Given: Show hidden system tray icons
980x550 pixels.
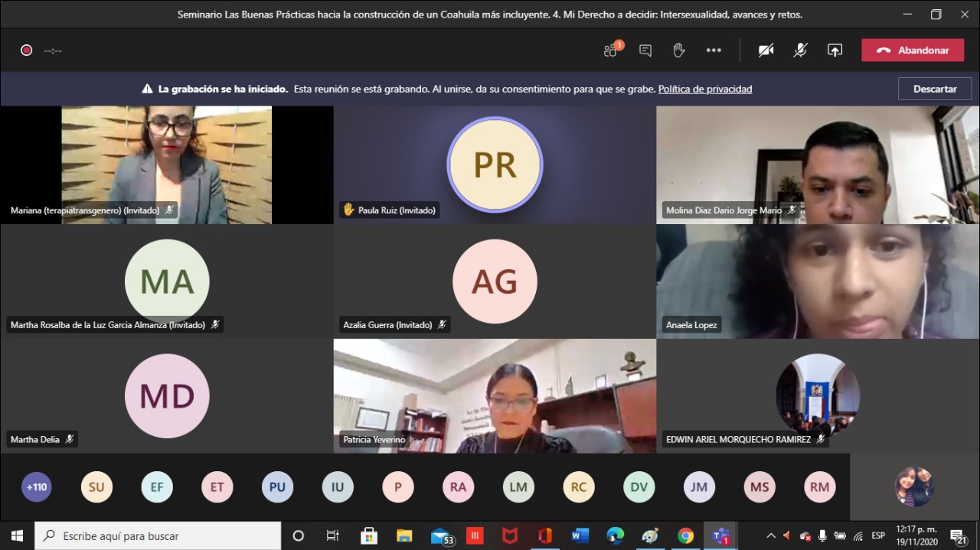Looking at the screenshot, I should coord(770,536).
